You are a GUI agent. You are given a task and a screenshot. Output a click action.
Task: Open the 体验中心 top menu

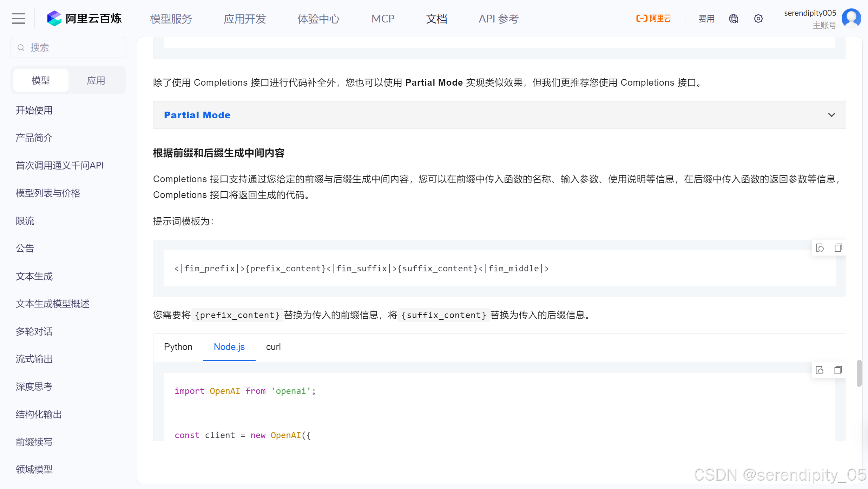click(x=318, y=19)
